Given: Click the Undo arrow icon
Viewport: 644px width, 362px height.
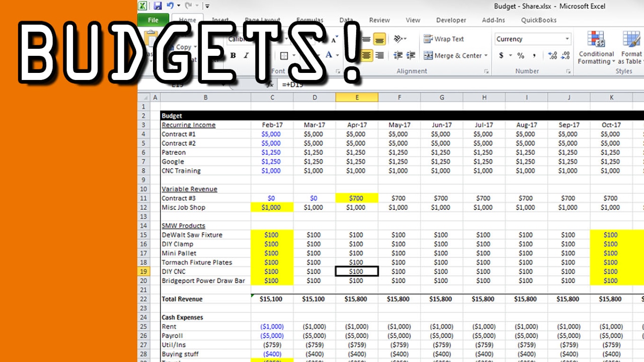Looking at the screenshot, I should coord(170,6).
